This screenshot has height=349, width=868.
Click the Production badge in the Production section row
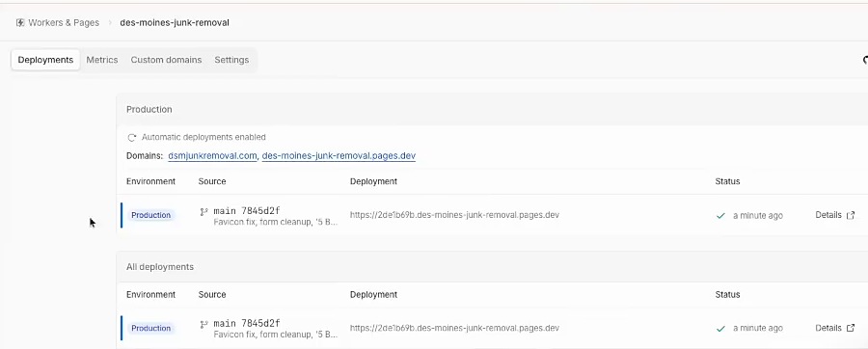[151, 215]
